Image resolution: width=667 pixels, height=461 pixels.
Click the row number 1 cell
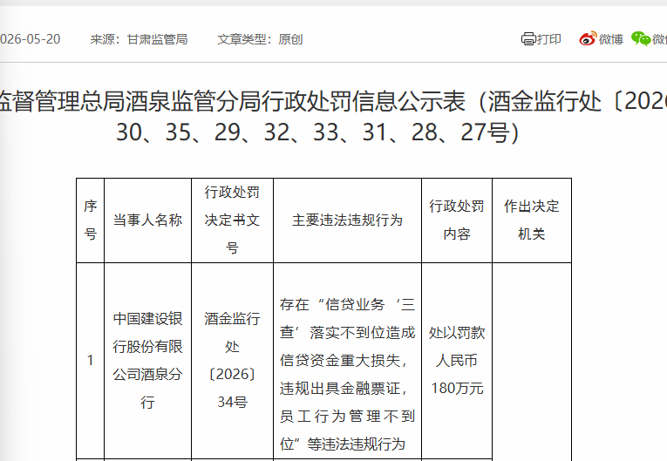tap(90, 361)
